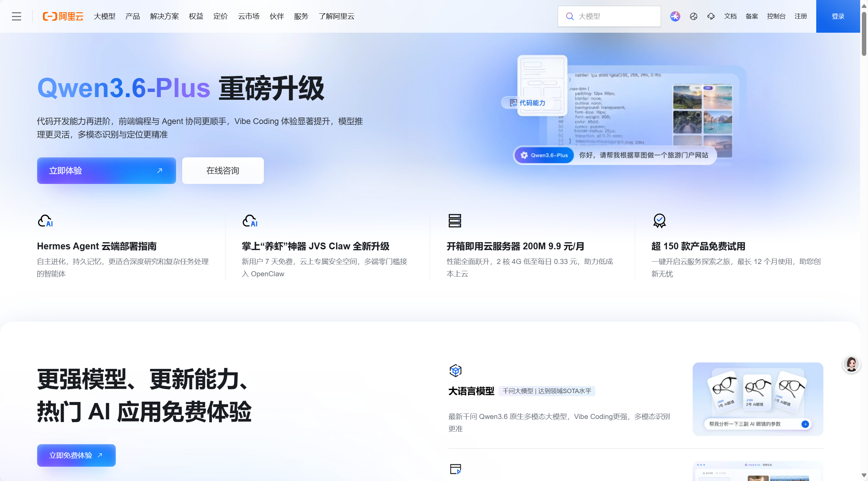Go to 备案 in the header
The height and width of the screenshot is (481, 868).
coord(752,16)
